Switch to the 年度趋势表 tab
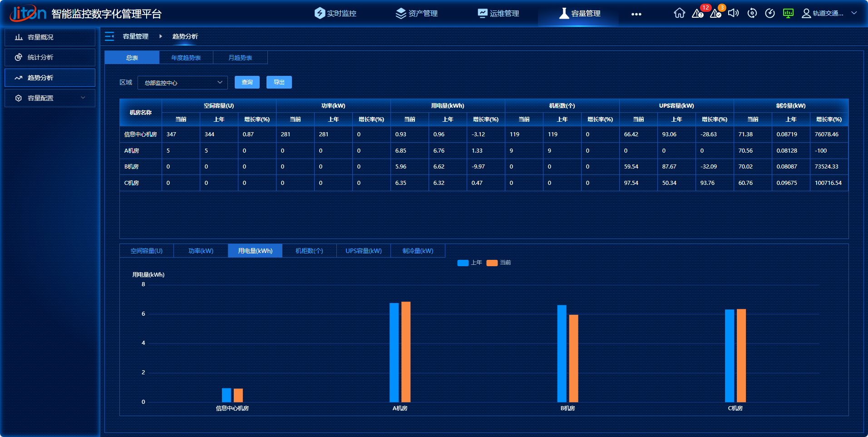Screen dimensions: 868x437 [186, 58]
